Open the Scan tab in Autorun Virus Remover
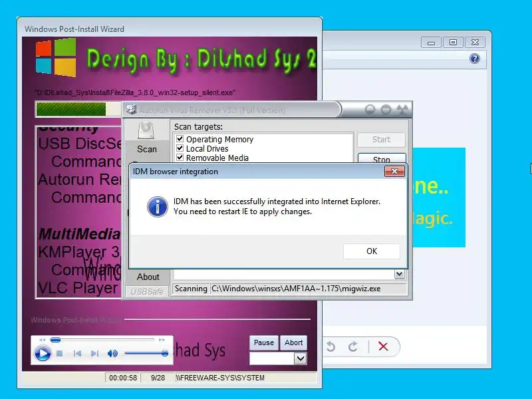The height and width of the screenshot is (399, 532). pyautogui.click(x=147, y=149)
